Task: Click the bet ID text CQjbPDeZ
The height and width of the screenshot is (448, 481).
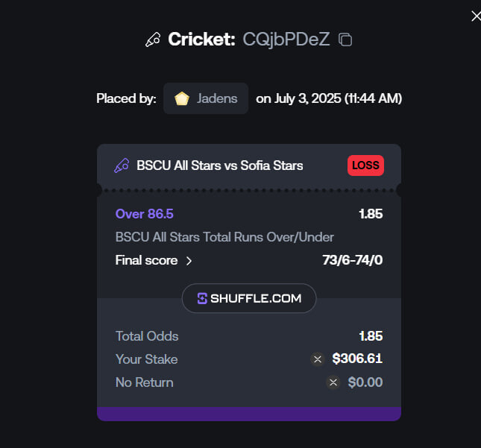Action: [x=286, y=40]
